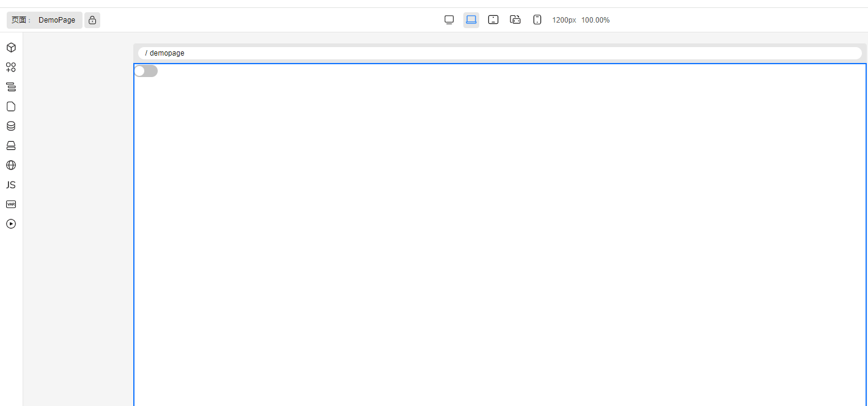The image size is (868, 406).
Task: Open the data source database icon
Action: (11, 126)
